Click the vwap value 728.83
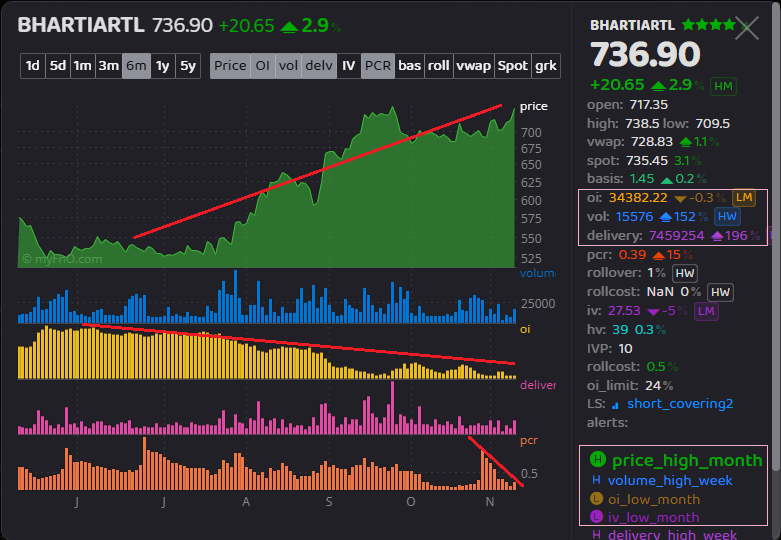This screenshot has width=781, height=540. (x=652, y=142)
